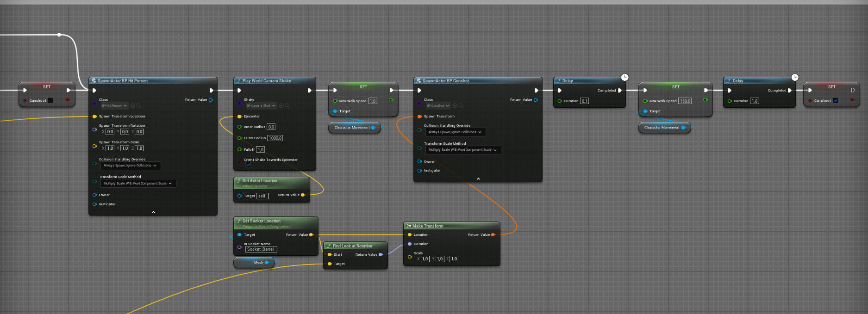Click the magnifier icon beside BP Gunshot class
Image resolution: width=868 pixels, height=314 pixels.
[x=461, y=106]
